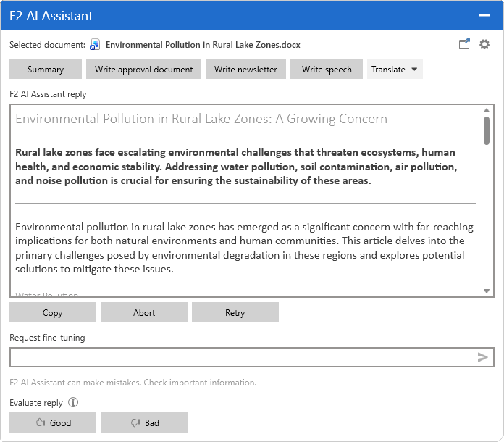Open the assistant in a pop-out window
The height and width of the screenshot is (442, 504).
click(464, 43)
